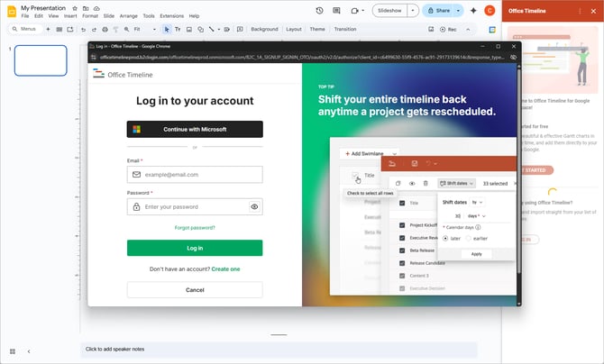Click the redo arrow icon
This screenshot has width=604, height=364.
(x=94, y=29)
